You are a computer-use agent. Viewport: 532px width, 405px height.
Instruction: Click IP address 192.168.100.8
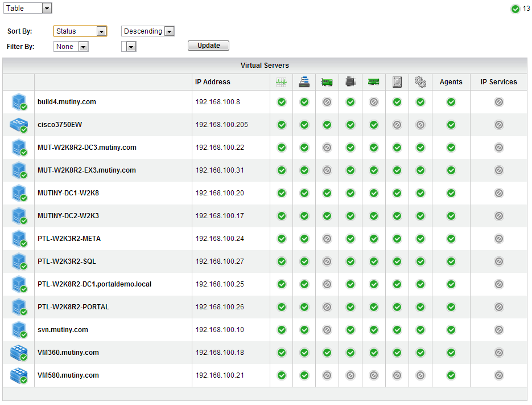(217, 102)
